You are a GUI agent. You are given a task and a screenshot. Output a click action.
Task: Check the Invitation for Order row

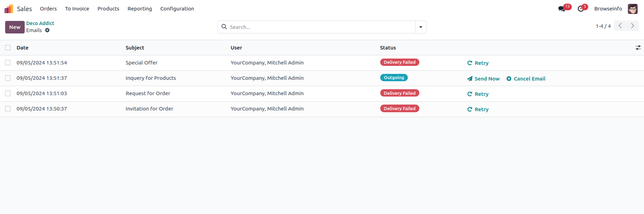click(x=8, y=109)
